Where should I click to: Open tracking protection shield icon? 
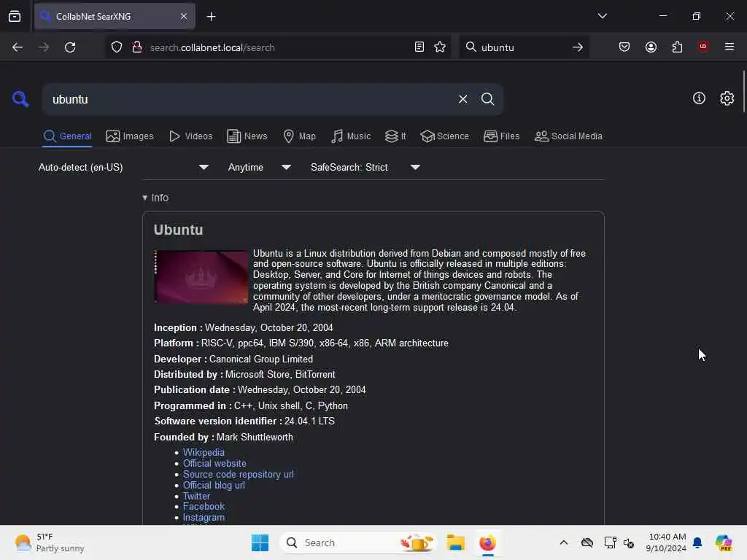point(117,47)
